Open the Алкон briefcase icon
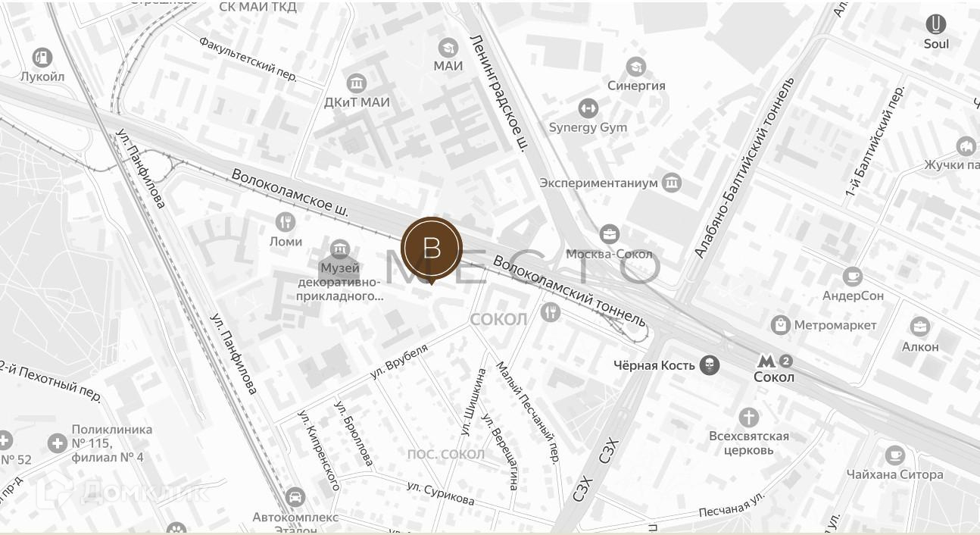This screenshot has height=535, width=980. click(x=920, y=327)
